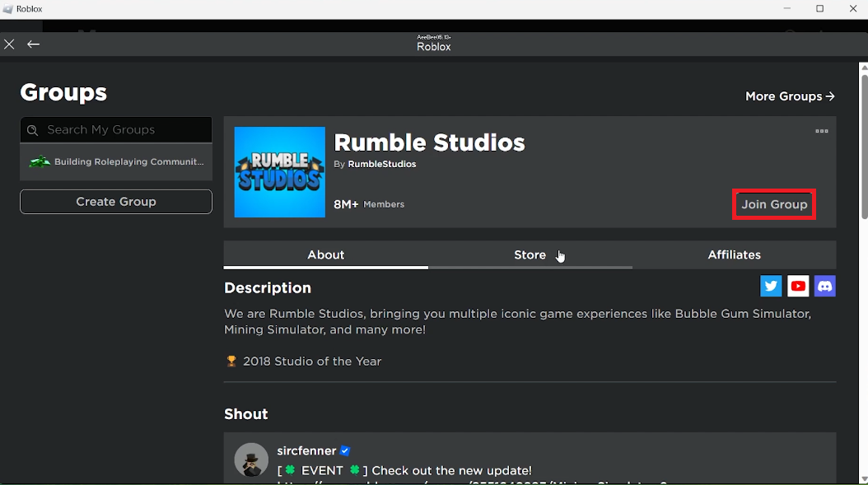Click the Rumble Studios group title
The height and width of the screenshot is (485, 868).
tap(430, 142)
